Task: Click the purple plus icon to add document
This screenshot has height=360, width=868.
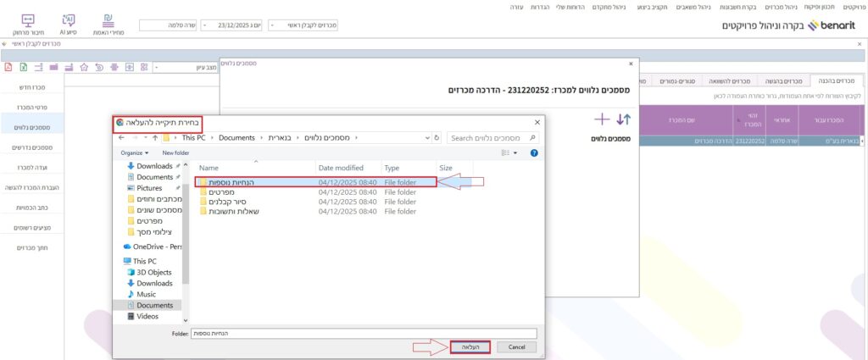Action: [602, 119]
